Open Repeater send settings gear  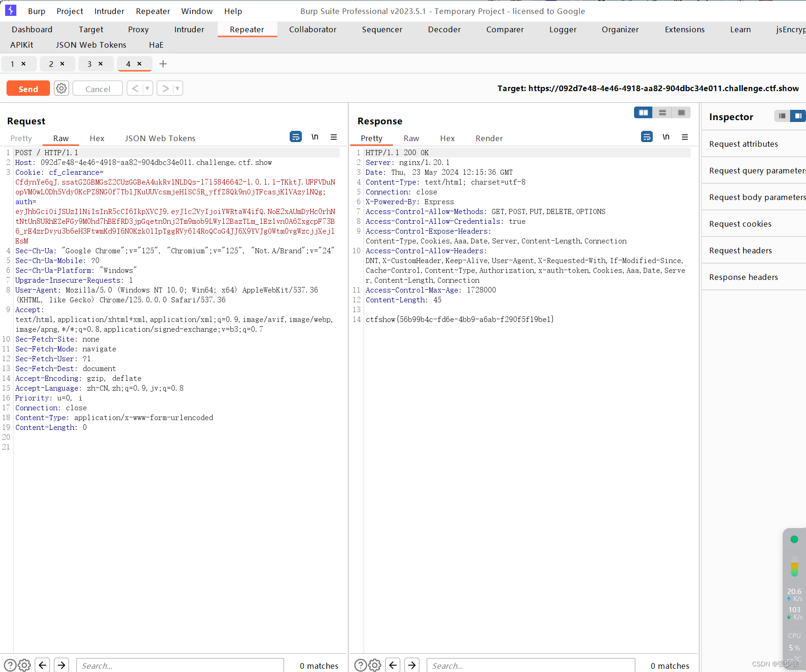(61, 88)
